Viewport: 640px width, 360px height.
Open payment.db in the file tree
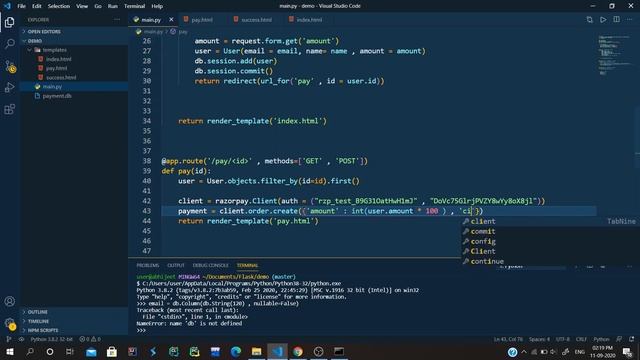(x=74, y=96)
